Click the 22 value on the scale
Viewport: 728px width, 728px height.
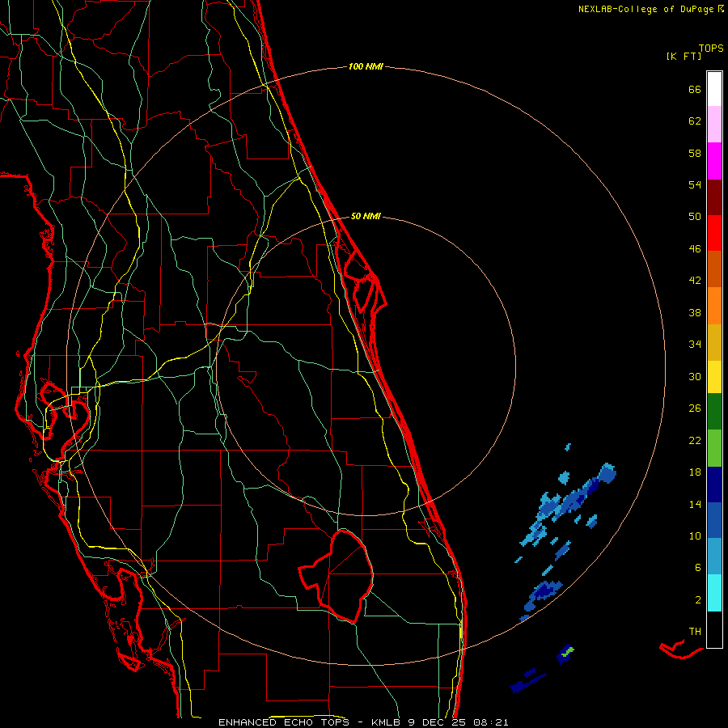[695, 440]
